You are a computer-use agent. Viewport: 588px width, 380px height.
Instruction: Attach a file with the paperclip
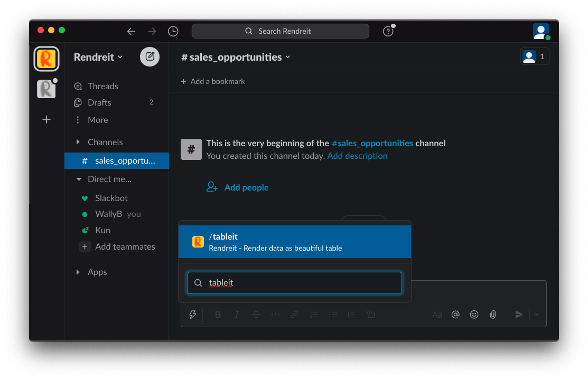[x=493, y=315]
